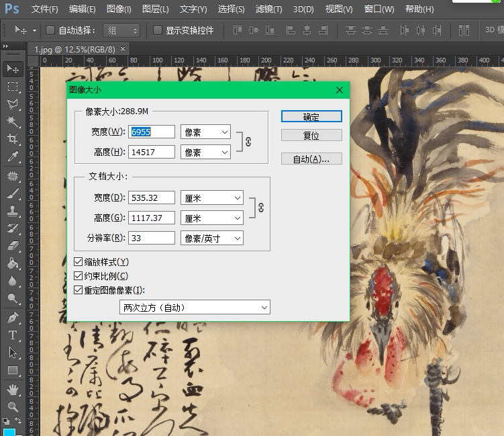This screenshot has width=504, height=436.
Task: Click 自动(A)... button
Action: click(x=311, y=159)
